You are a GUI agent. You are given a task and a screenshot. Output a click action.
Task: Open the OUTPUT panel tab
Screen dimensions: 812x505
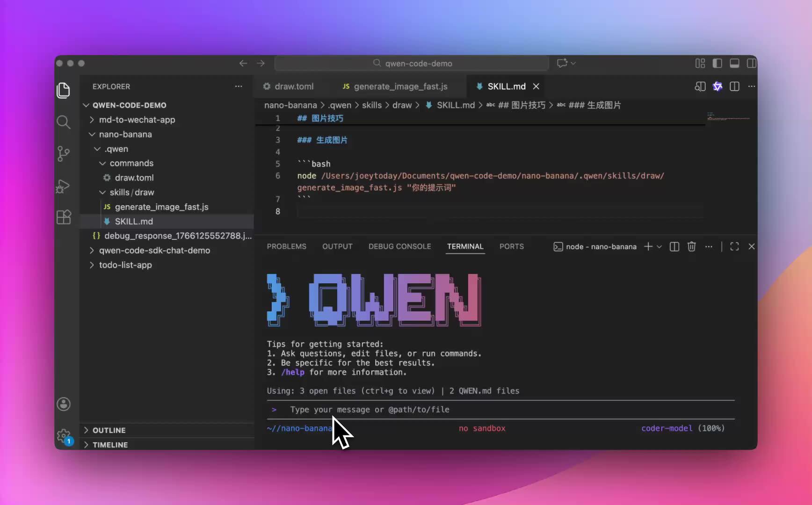337,246
